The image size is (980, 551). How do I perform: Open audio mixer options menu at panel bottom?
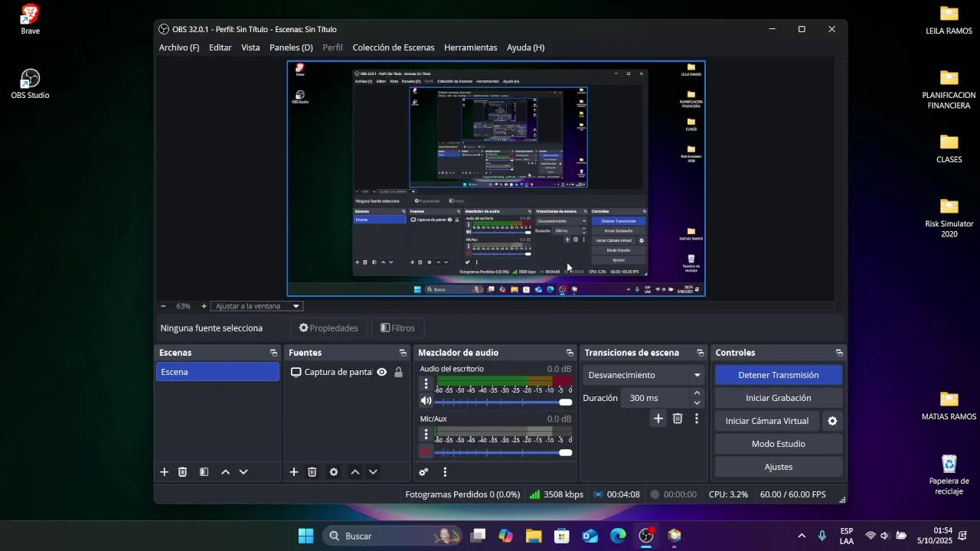[x=445, y=472]
